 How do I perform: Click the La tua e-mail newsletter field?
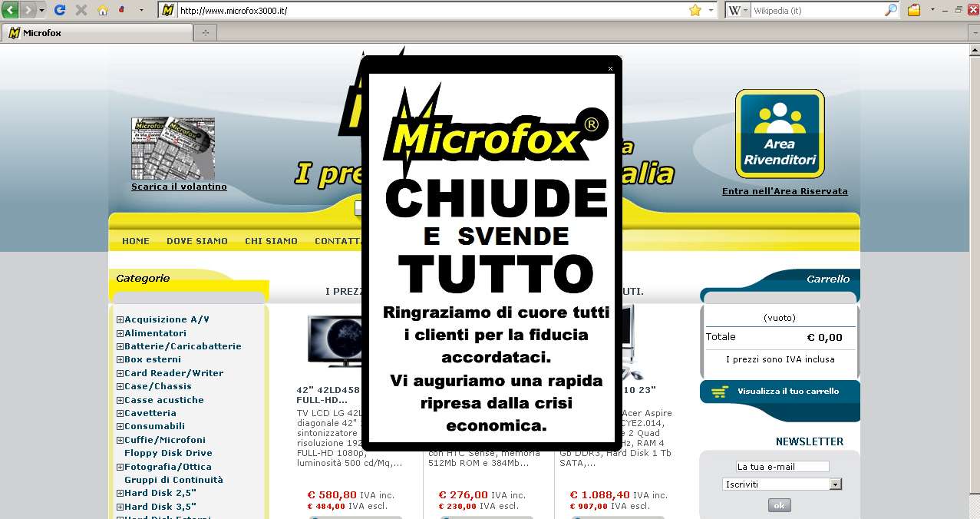click(x=782, y=467)
